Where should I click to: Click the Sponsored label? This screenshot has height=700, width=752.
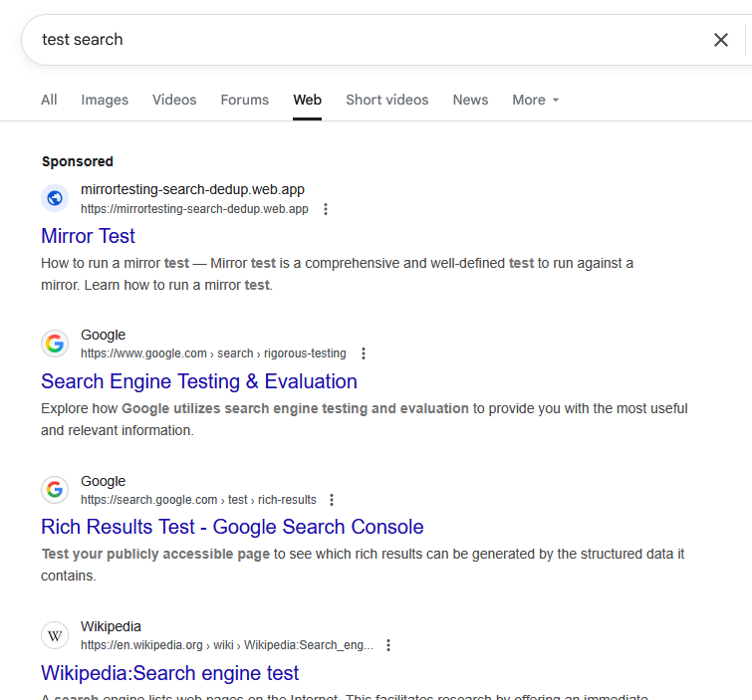pyautogui.click(x=78, y=161)
